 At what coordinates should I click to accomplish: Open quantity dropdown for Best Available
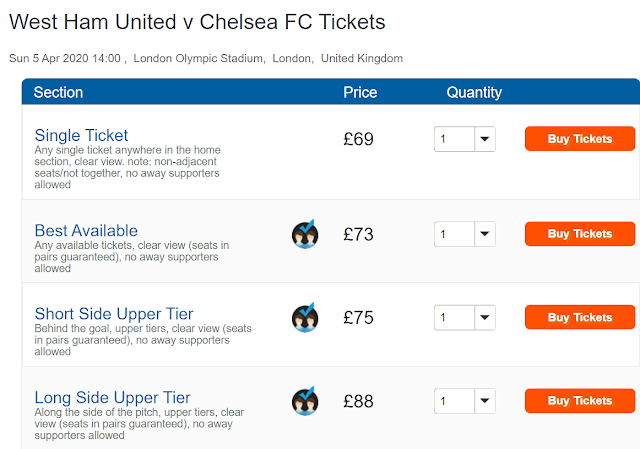click(x=465, y=234)
